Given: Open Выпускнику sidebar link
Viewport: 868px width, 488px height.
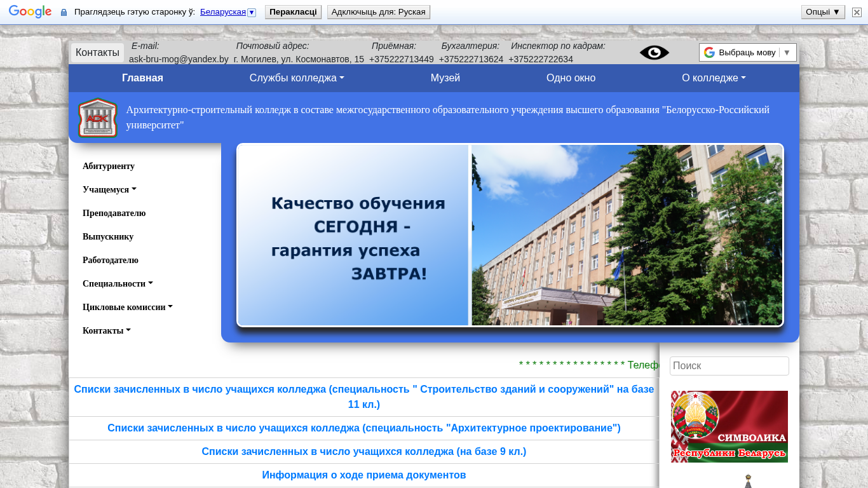Looking at the screenshot, I should pos(108,237).
